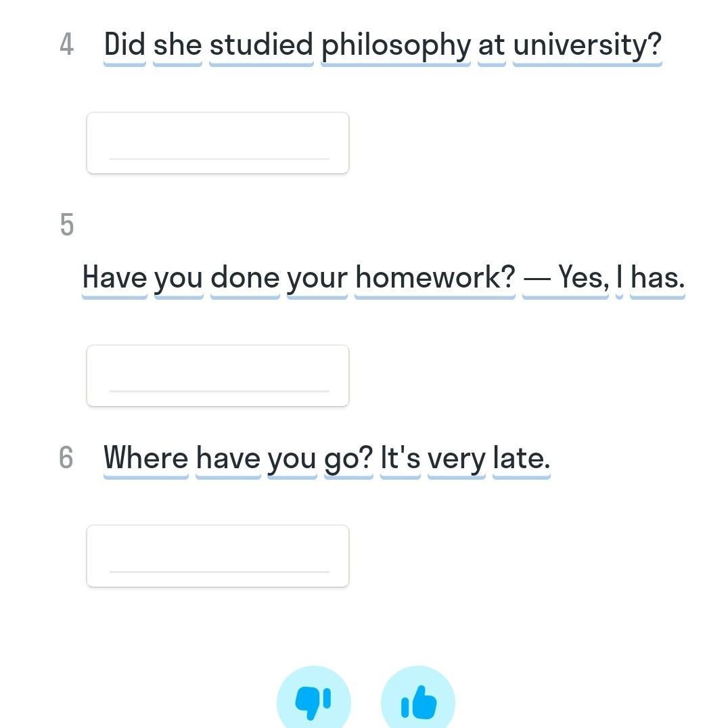
Task: Select the word "university?"
Action: pyautogui.click(x=587, y=45)
